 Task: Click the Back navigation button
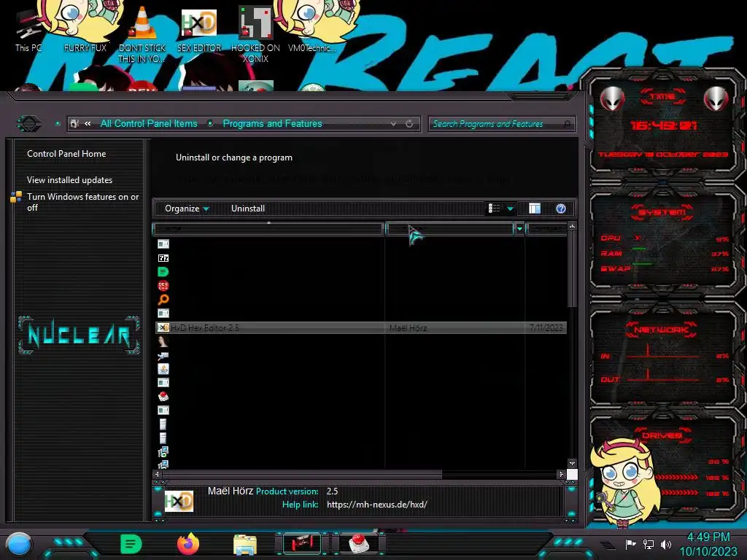29,124
